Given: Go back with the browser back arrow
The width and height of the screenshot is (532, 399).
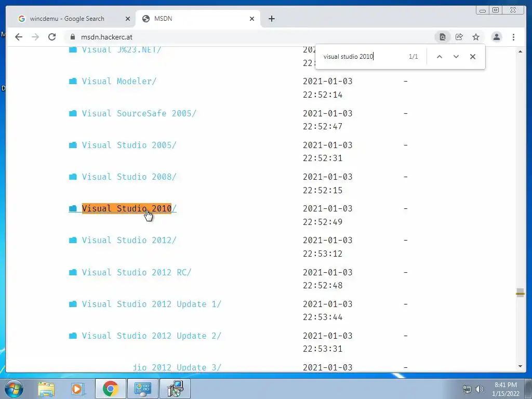Looking at the screenshot, I should coord(19,37).
